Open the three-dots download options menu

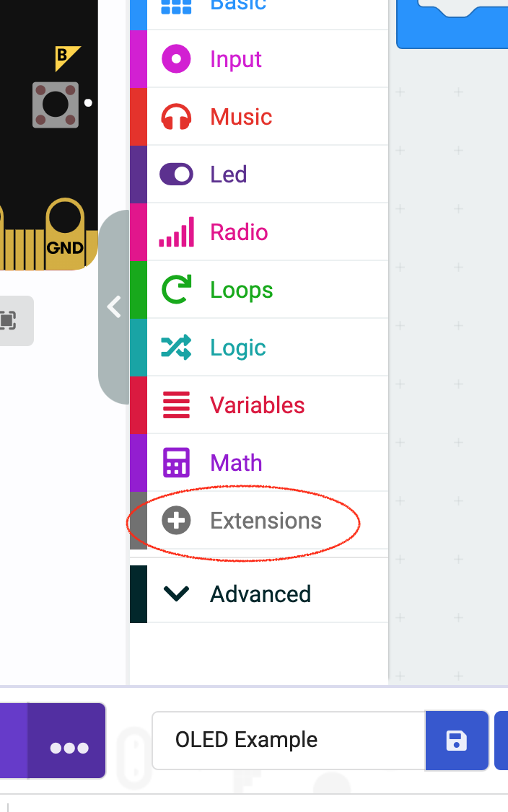click(69, 748)
